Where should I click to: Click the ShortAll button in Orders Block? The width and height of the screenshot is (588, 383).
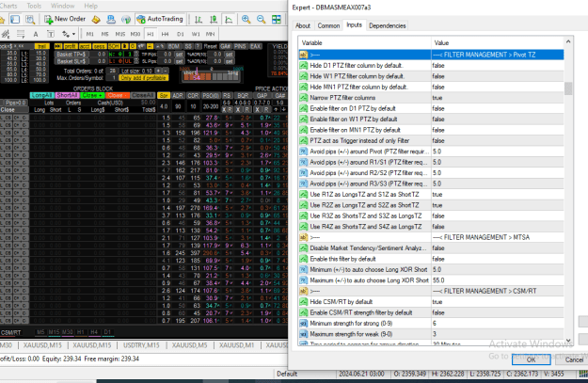point(67,95)
